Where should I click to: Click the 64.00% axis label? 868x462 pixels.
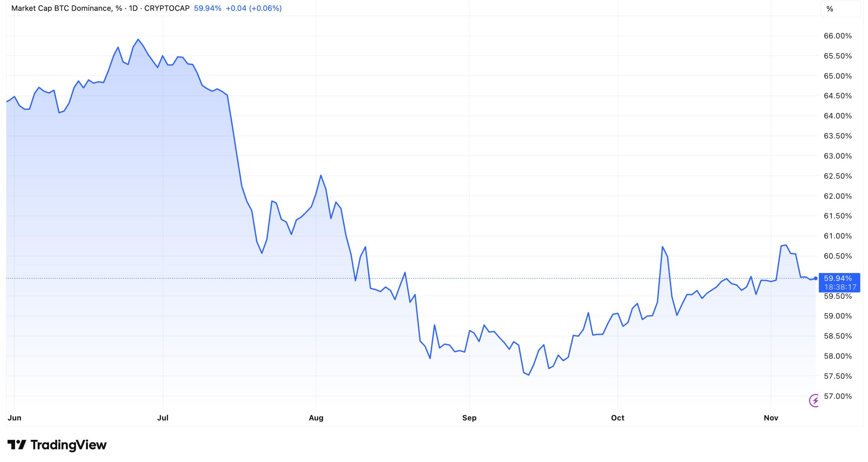click(x=838, y=116)
